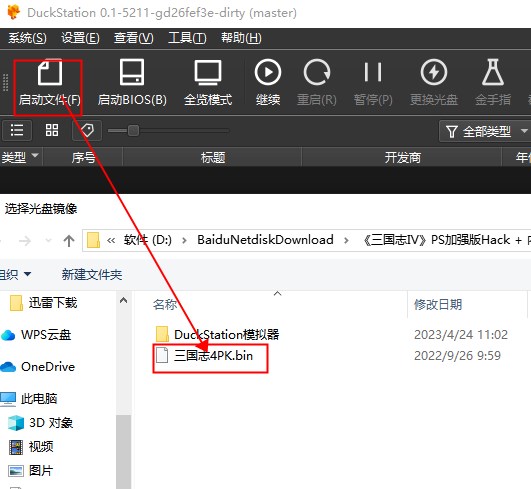Screen dimensions: 531x489
Task: Sort by the 类型 column header
Action: [21, 157]
